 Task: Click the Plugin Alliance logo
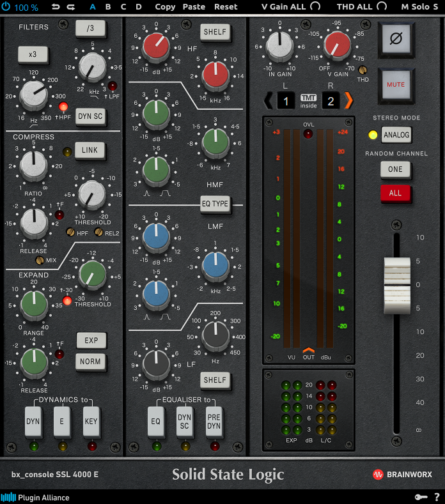35,497
